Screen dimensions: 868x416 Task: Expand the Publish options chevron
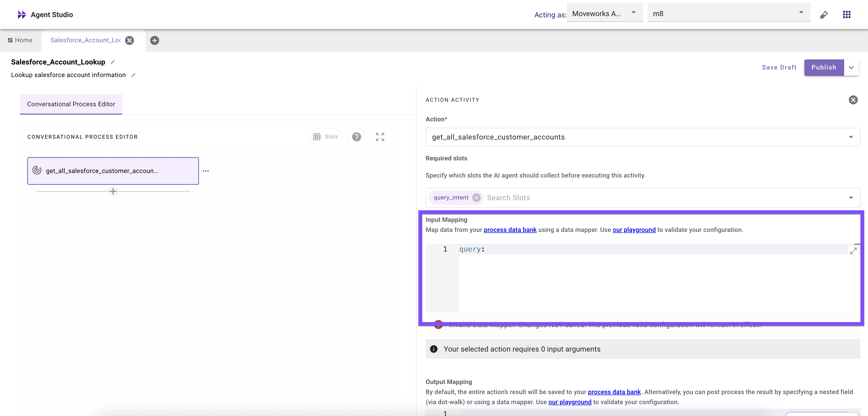(851, 67)
